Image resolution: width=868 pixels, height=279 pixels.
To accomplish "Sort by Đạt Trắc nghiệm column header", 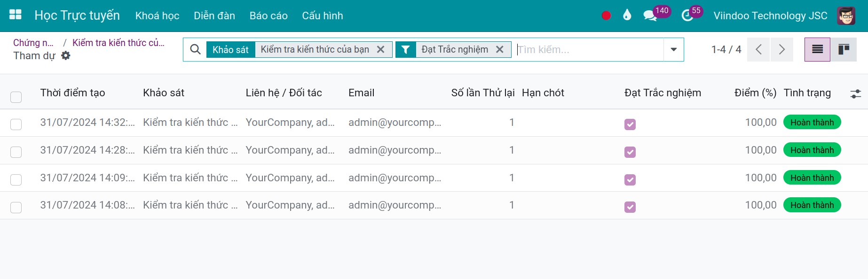I will [x=663, y=93].
